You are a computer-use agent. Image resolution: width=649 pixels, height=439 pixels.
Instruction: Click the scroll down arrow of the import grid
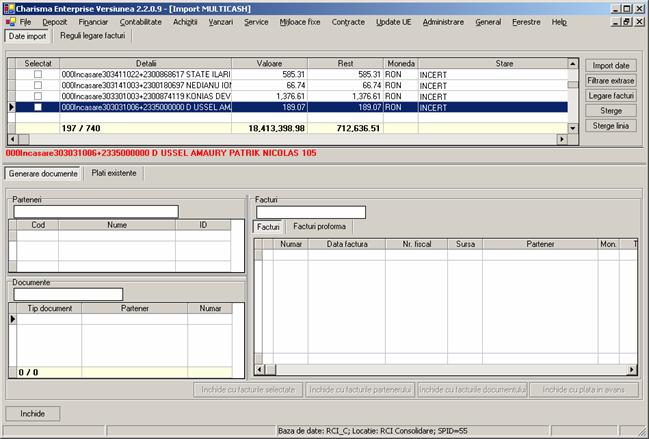point(573,127)
